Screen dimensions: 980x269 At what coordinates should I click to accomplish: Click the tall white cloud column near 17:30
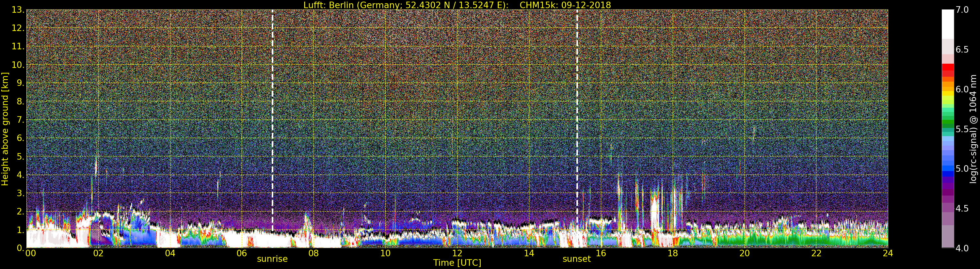[x=654, y=211]
